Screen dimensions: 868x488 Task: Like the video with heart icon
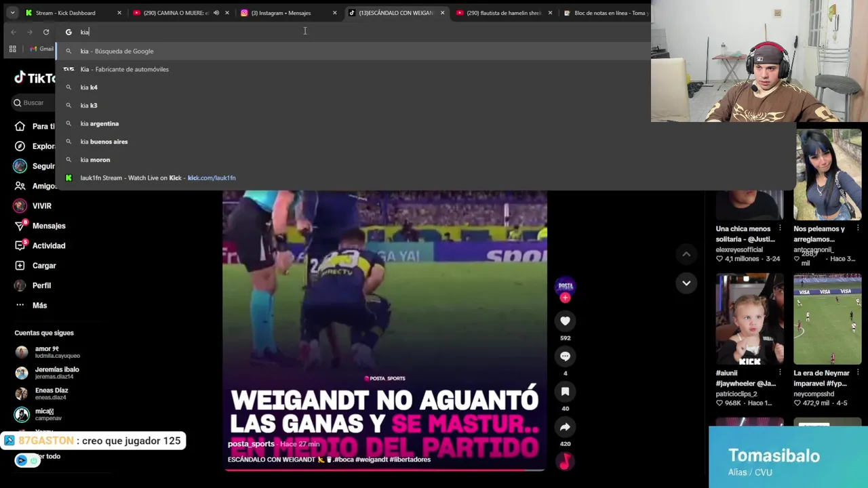point(565,321)
